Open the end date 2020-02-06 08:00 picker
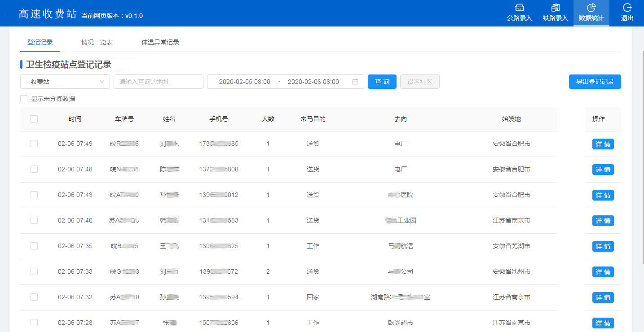Image resolution: width=644 pixels, height=332 pixels. coord(313,82)
